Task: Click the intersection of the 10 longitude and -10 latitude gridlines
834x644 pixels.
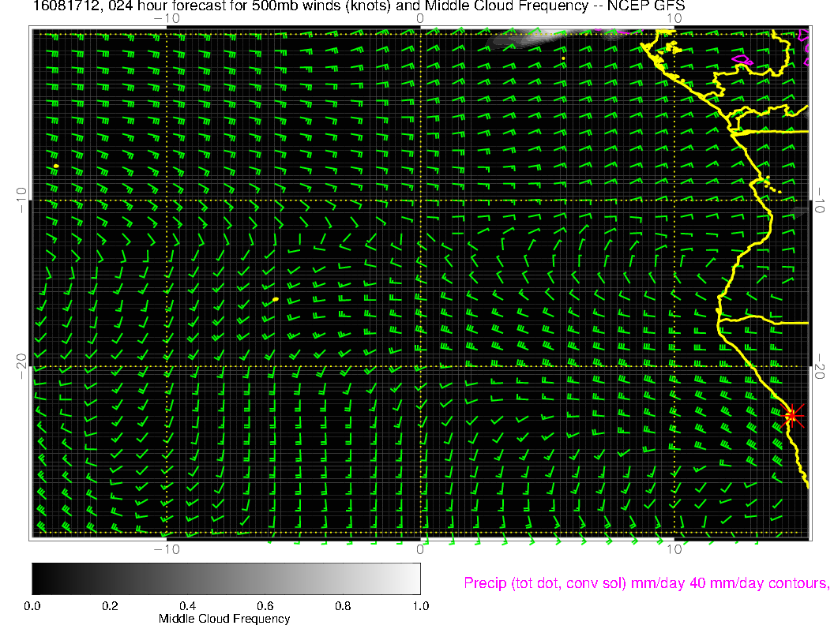Action: click(x=674, y=200)
